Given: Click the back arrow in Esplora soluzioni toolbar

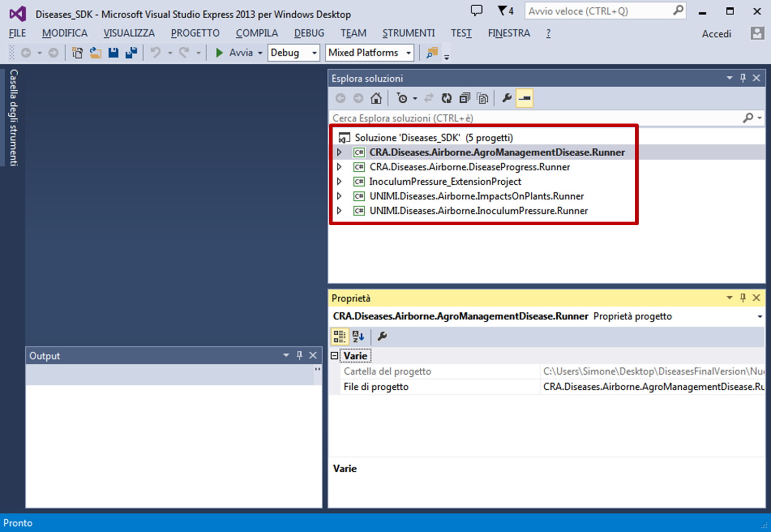Looking at the screenshot, I should [x=340, y=98].
